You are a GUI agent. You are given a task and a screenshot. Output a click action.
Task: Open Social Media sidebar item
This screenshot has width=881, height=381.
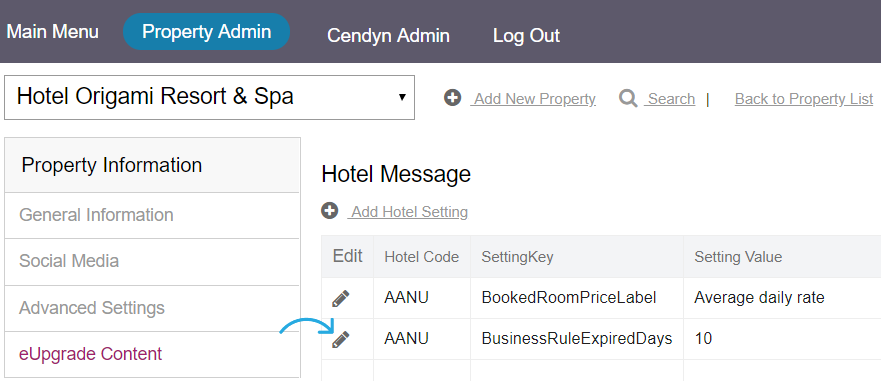[152, 262]
